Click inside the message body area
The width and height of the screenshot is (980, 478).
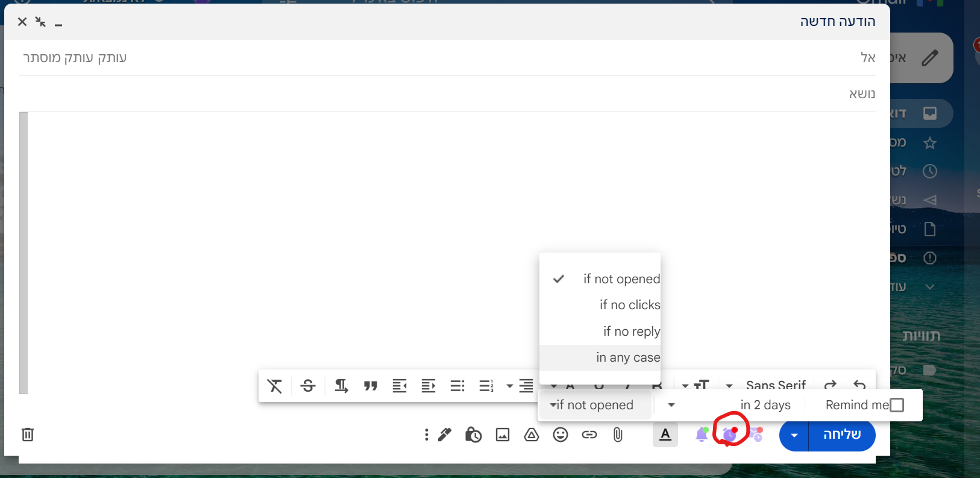pyautogui.click(x=451, y=241)
